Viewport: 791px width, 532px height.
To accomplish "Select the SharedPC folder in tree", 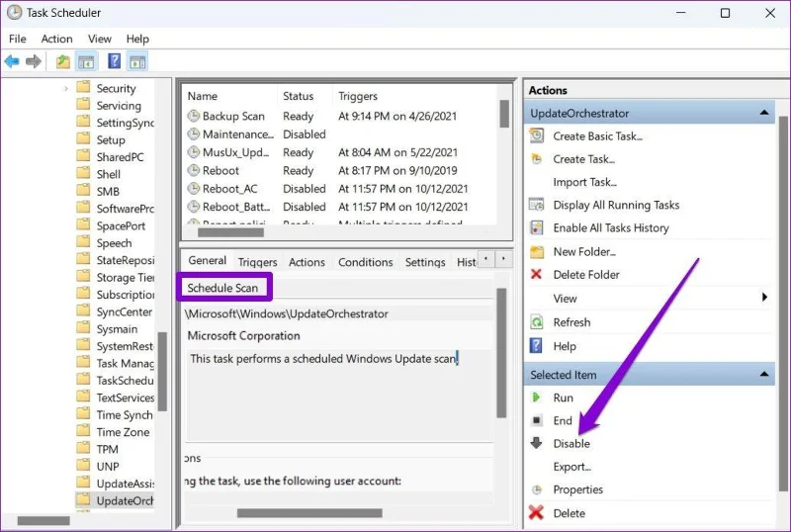I will click(120, 157).
